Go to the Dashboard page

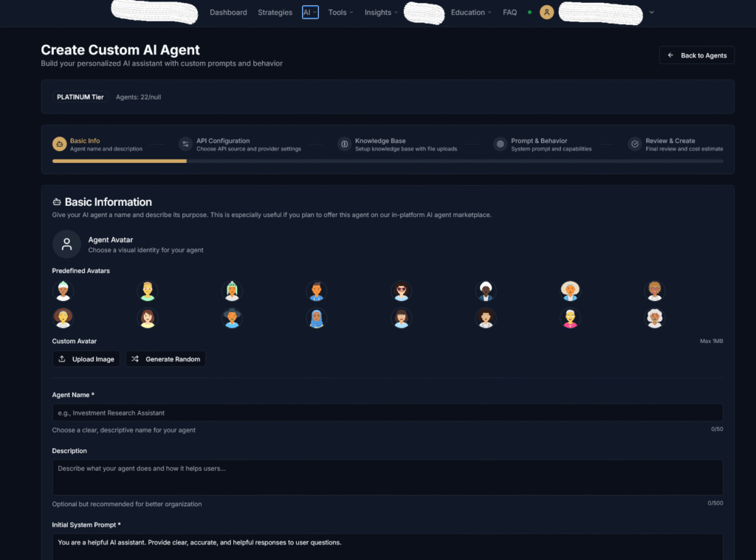tap(228, 13)
